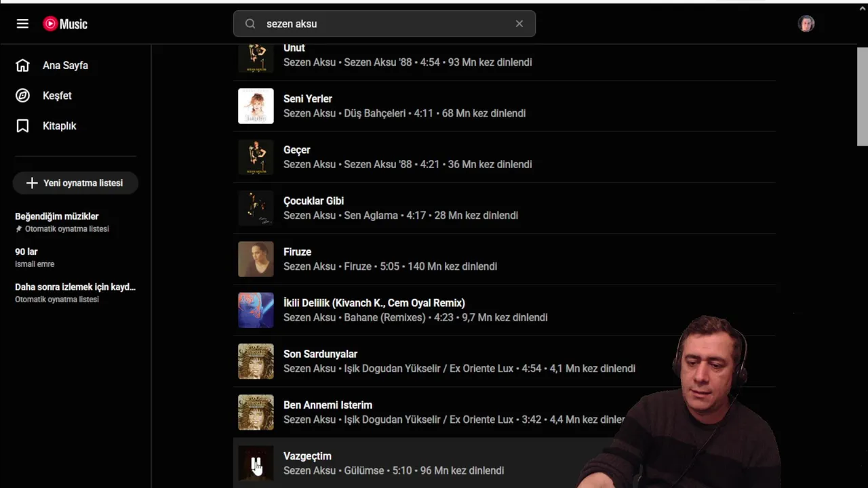Select the İkili Delilik remix thumbnail
The height and width of the screenshot is (488, 868).
pos(256,310)
